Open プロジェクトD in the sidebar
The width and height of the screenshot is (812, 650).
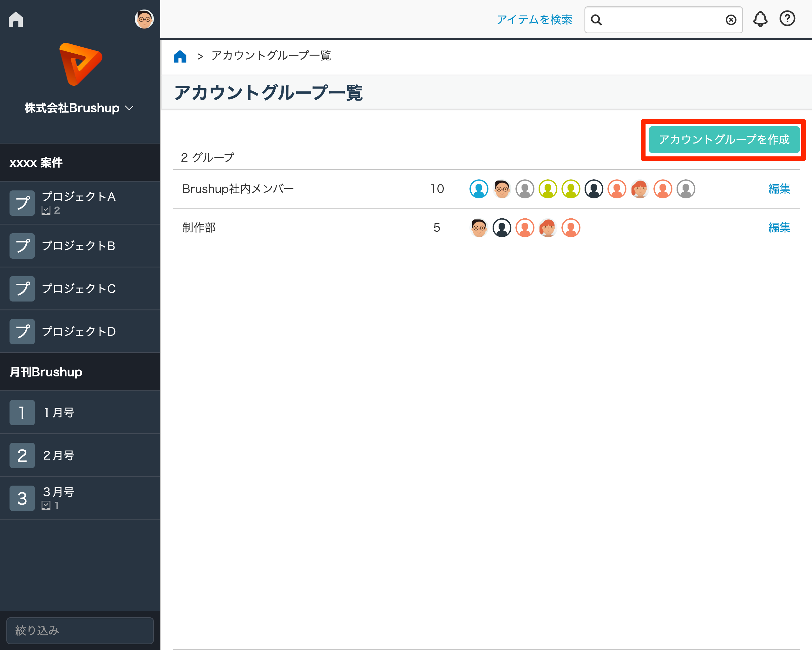pos(80,331)
